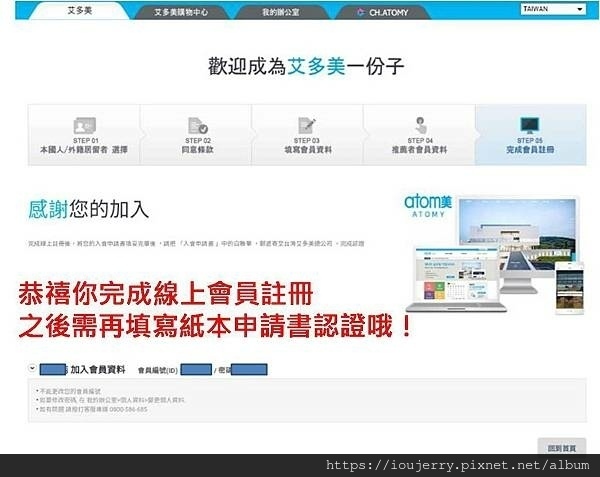The height and width of the screenshot is (477, 600).
Task: Click the STEP 02 agreement document icon
Action: [198, 125]
